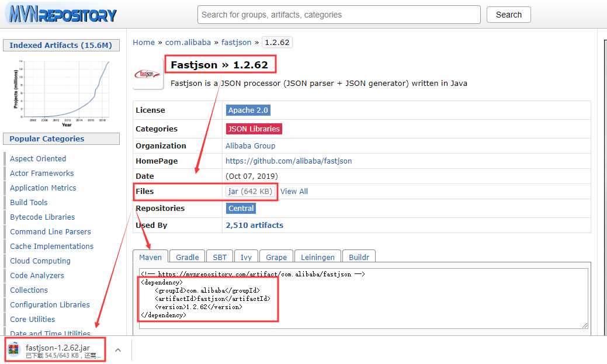Open Actor Frameworks category
607x364 pixels.
click(42, 173)
